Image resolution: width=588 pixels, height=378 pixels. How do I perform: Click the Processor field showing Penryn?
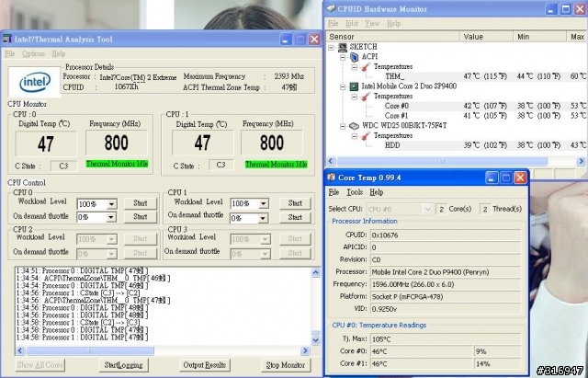tap(446, 272)
